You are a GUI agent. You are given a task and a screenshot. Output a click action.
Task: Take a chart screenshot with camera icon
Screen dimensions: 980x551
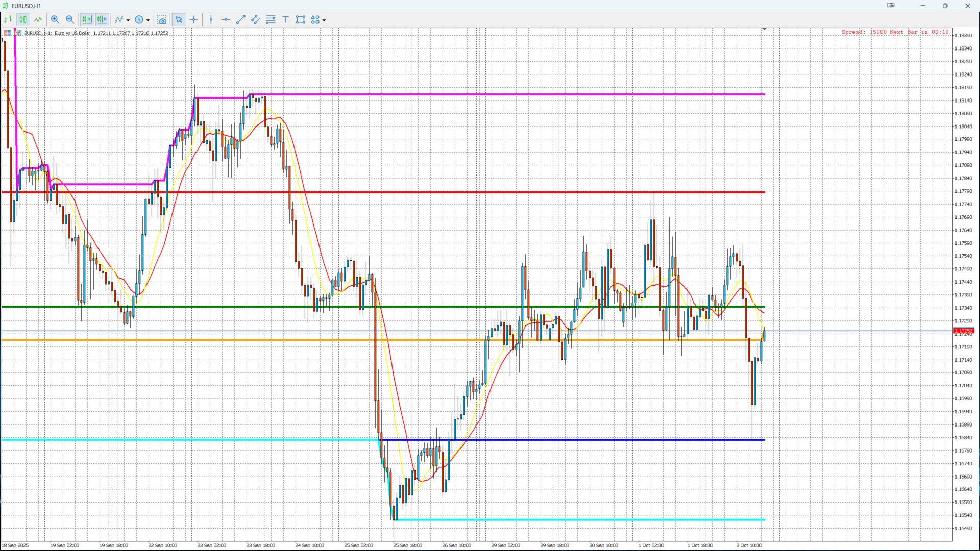pos(162,20)
